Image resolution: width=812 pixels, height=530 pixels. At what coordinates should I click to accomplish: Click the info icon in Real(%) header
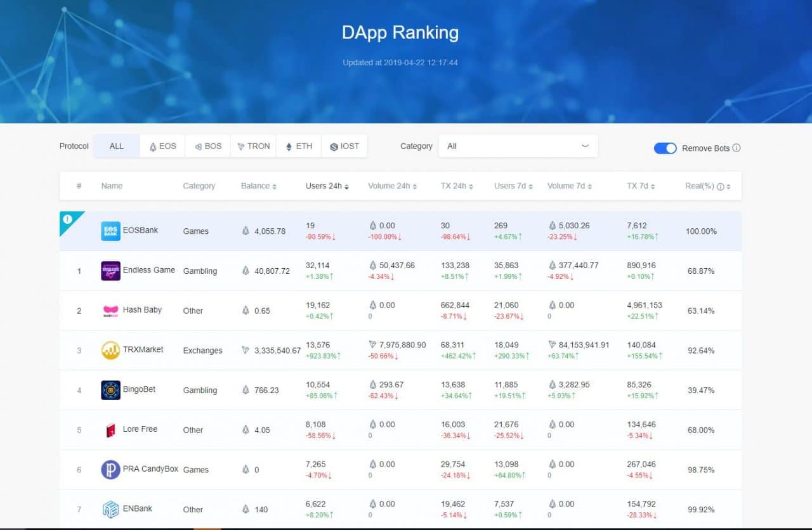click(721, 186)
